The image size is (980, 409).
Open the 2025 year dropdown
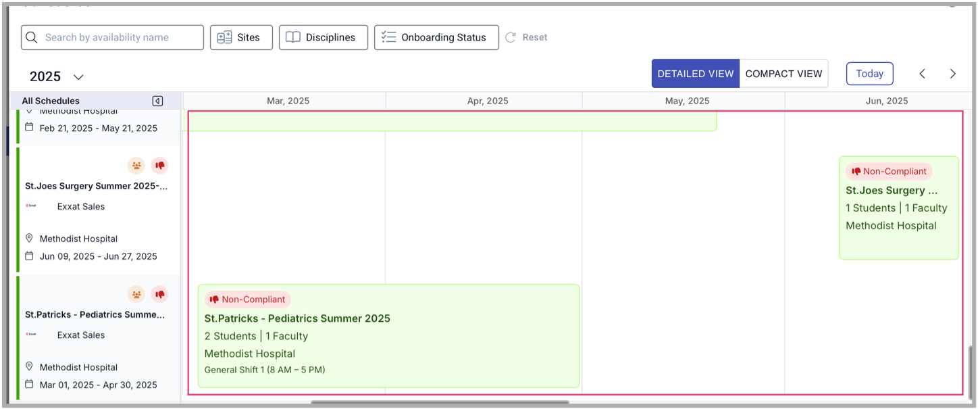(x=78, y=77)
